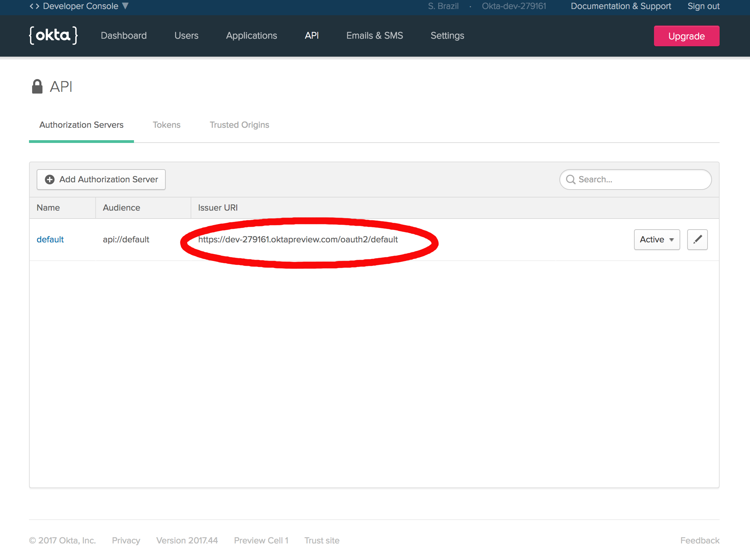The height and width of the screenshot is (560, 750).
Task: Open the Trusted Origins tab
Action: [x=239, y=125]
